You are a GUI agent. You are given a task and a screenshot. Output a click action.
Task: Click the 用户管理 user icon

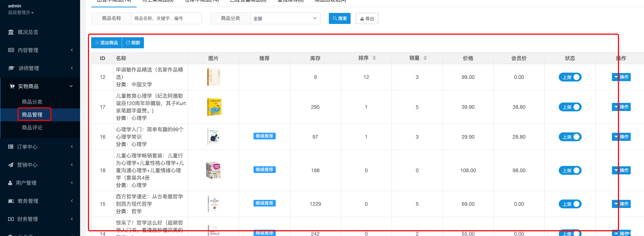10,183
